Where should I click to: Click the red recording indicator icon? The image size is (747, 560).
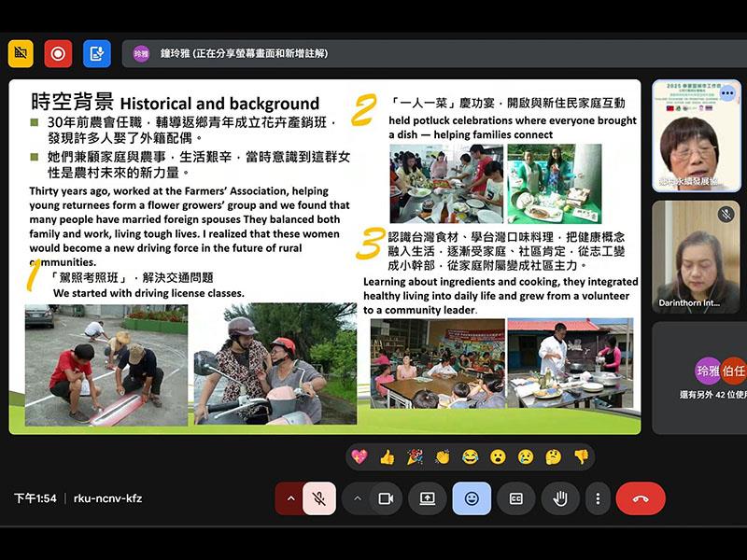click(x=58, y=53)
